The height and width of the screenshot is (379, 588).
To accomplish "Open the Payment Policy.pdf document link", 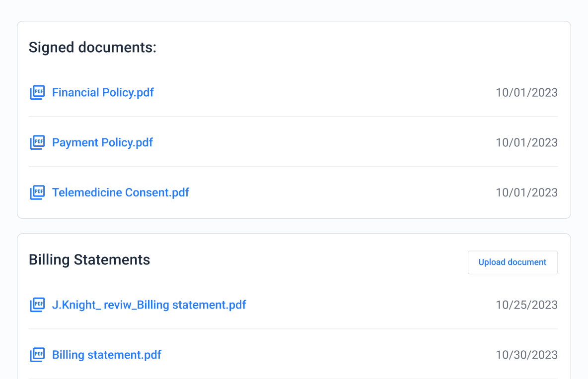I will coord(102,143).
